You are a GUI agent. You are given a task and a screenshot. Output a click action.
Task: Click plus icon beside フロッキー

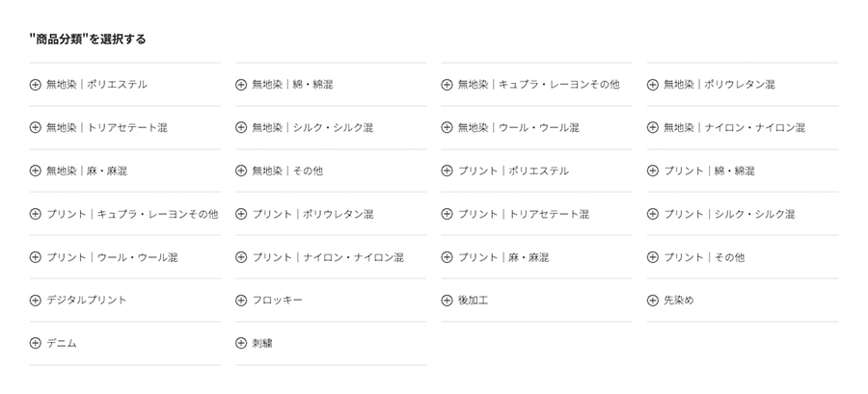241,300
